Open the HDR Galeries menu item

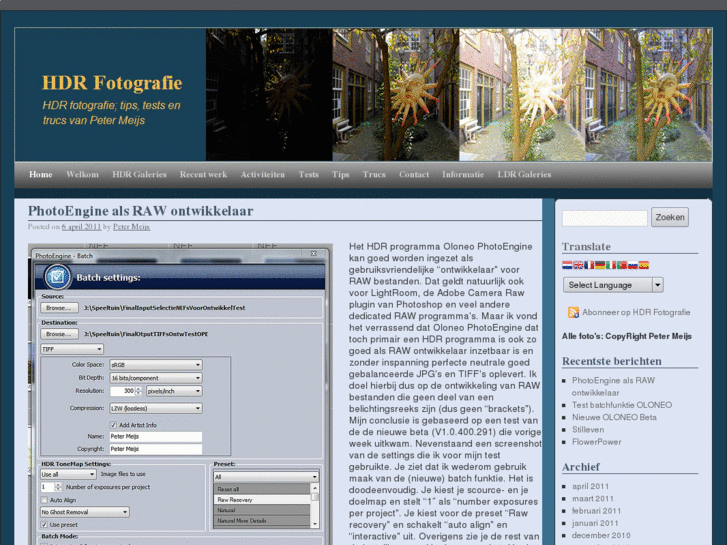pos(139,174)
